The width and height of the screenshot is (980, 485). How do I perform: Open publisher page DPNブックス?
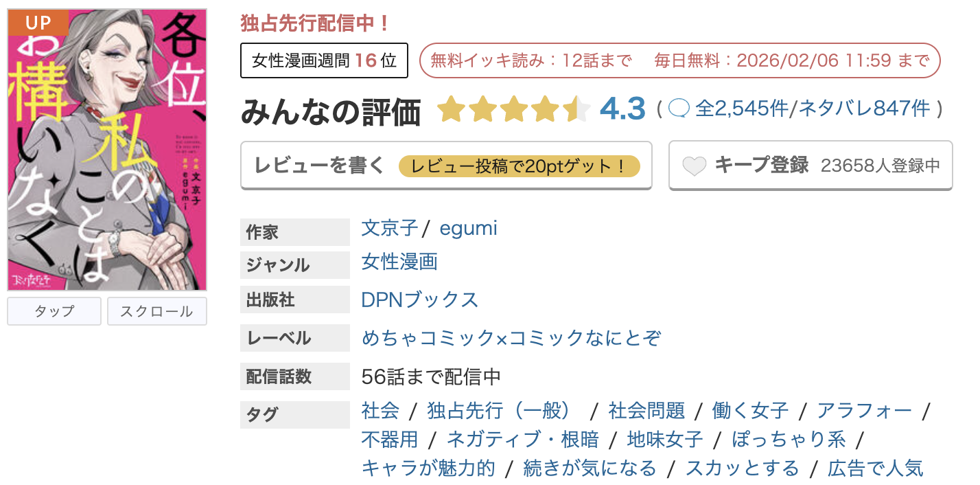[x=420, y=300]
